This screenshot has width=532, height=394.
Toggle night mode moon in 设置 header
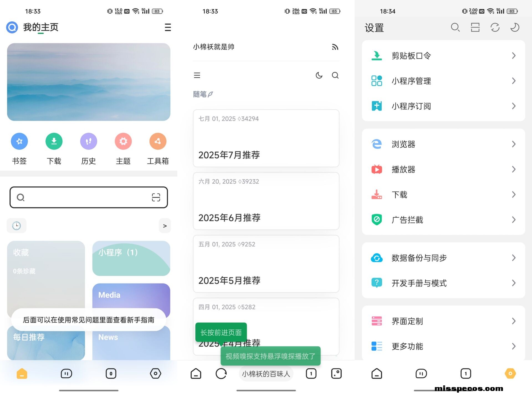click(x=515, y=27)
